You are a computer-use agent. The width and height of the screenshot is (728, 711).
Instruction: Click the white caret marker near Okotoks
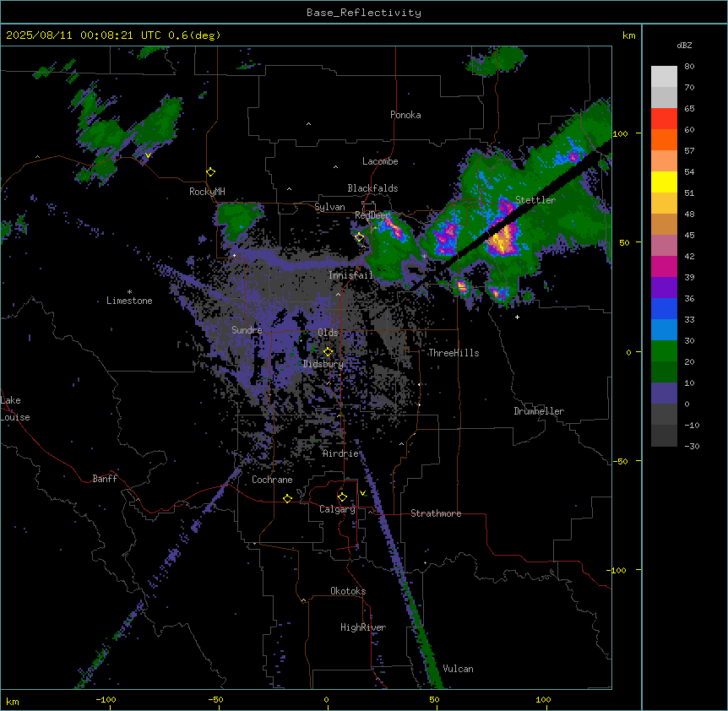303,600
